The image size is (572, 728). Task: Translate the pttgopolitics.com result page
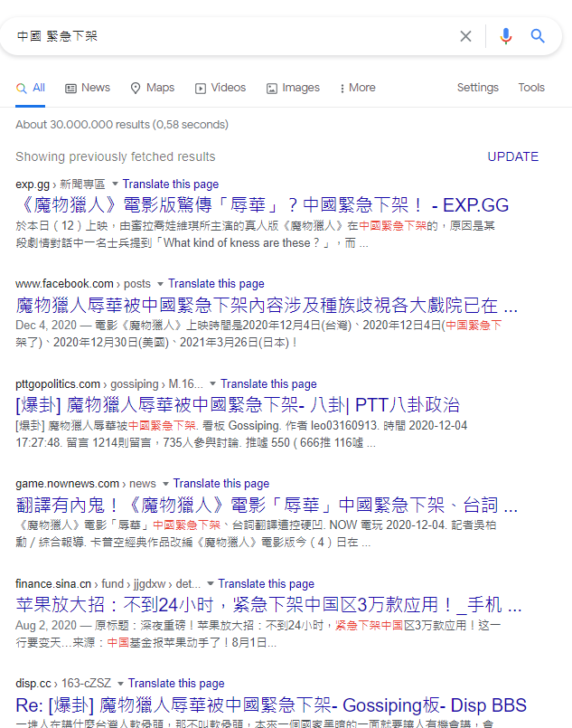tap(268, 383)
